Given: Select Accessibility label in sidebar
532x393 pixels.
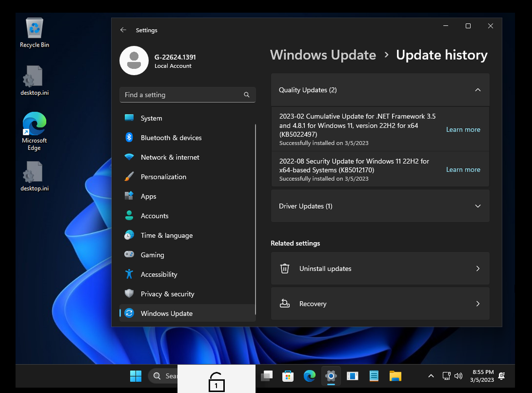Looking at the screenshot, I should [x=159, y=275].
